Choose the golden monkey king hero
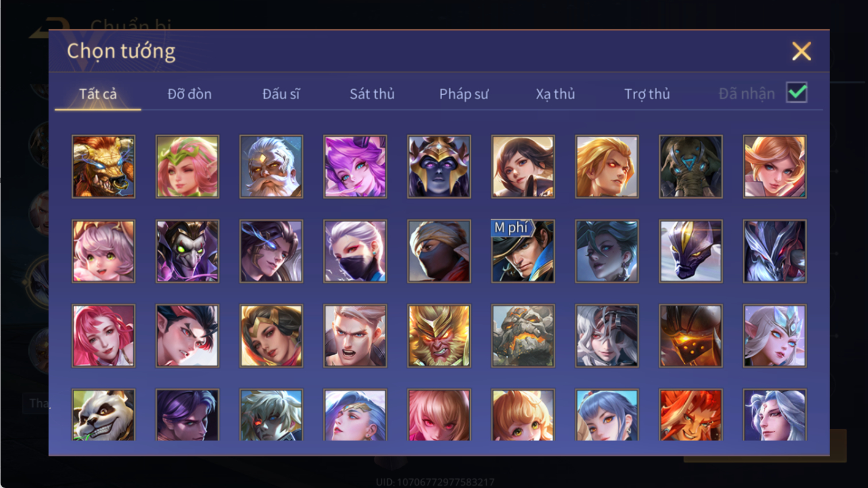Screen dimensions: 868x488 click(x=439, y=336)
